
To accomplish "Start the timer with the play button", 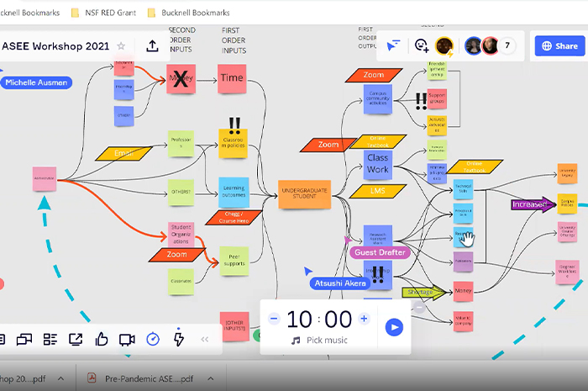I will pyautogui.click(x=394, y=327).
